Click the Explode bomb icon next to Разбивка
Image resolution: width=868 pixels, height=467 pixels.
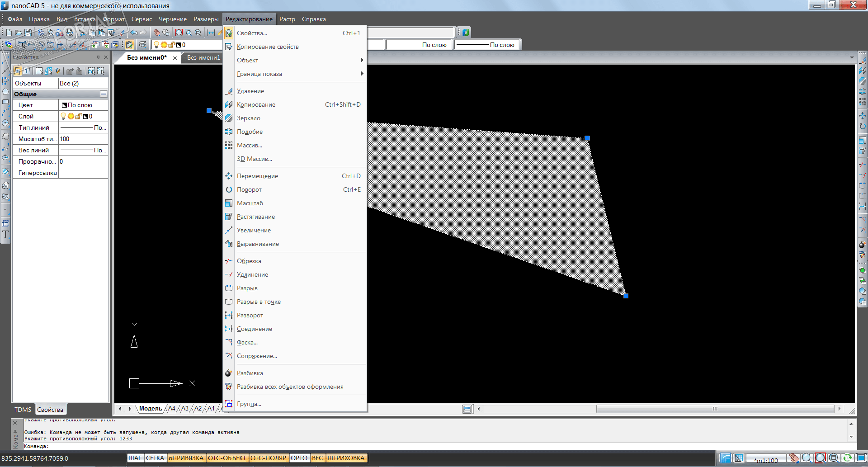point(229,373)
